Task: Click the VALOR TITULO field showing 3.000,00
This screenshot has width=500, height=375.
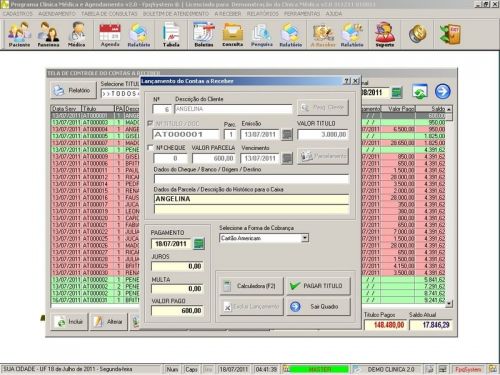Action: tap(323, 134)
